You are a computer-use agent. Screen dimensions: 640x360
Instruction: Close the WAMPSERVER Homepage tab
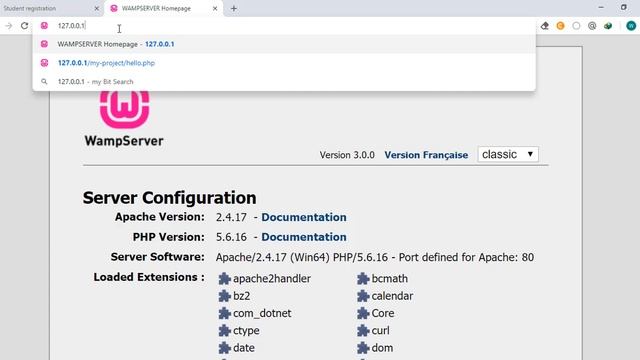tap(215, 8)
